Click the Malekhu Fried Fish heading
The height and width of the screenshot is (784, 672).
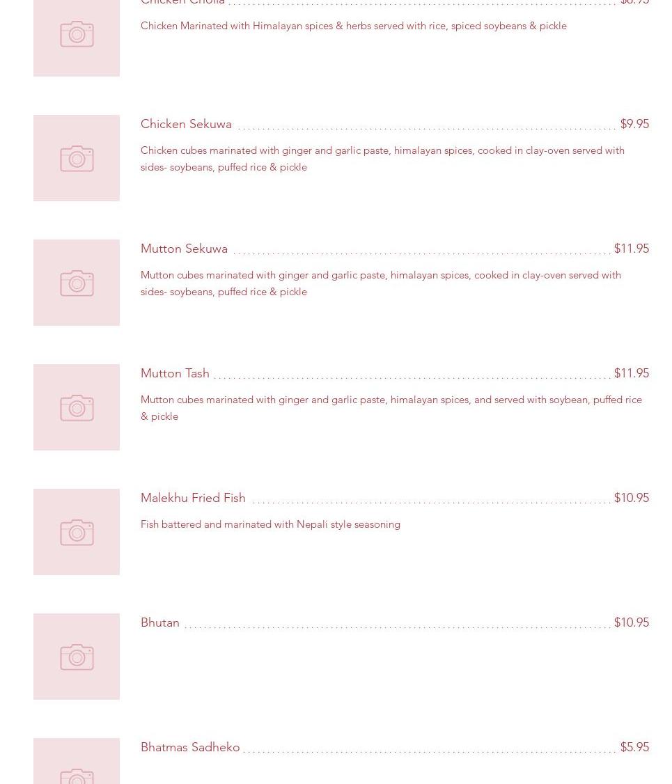tap(193, 498)
